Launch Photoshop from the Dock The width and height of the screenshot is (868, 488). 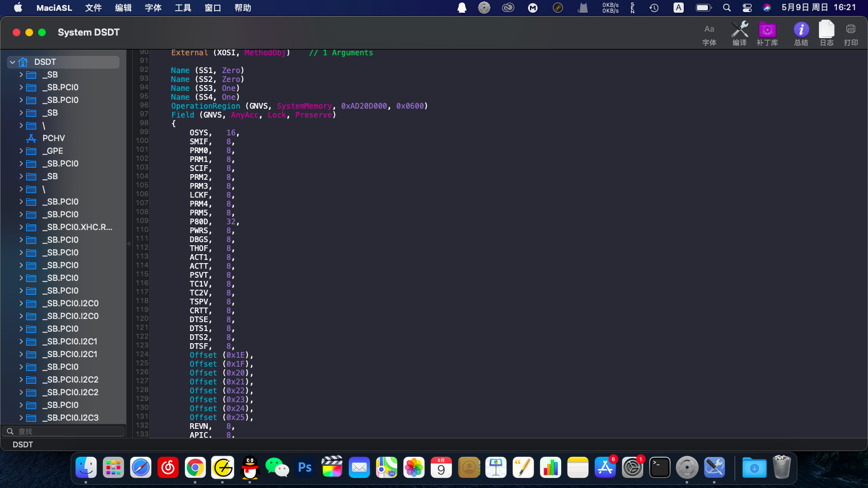pos(305,468)
